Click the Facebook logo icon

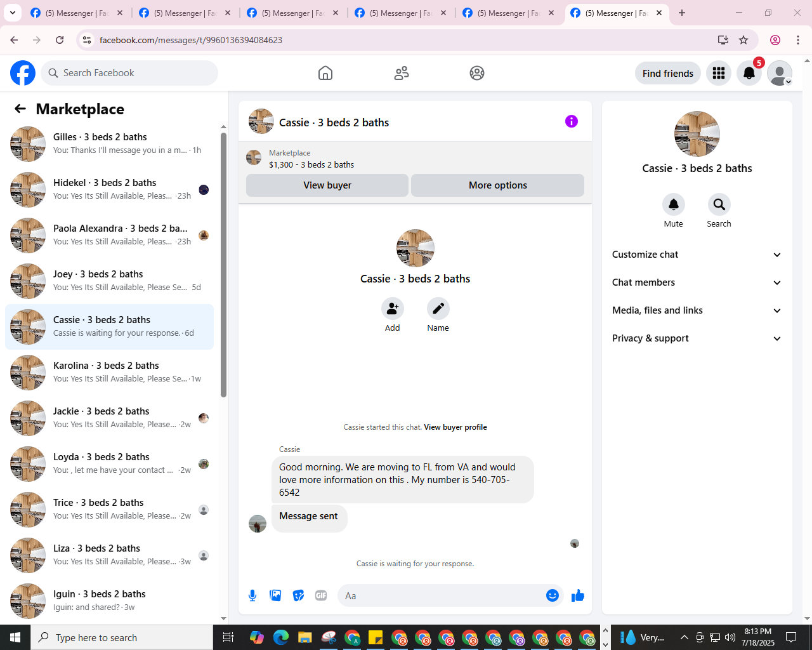point(23,73)
